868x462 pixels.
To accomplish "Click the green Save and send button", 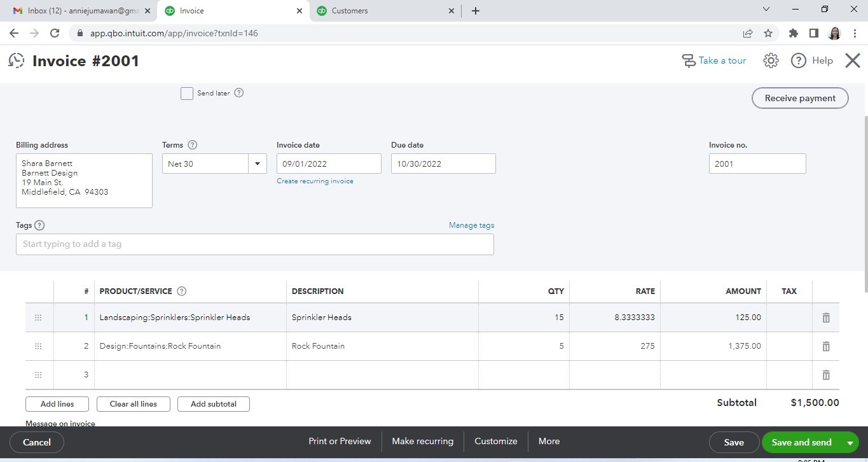I will coord(801,442).
